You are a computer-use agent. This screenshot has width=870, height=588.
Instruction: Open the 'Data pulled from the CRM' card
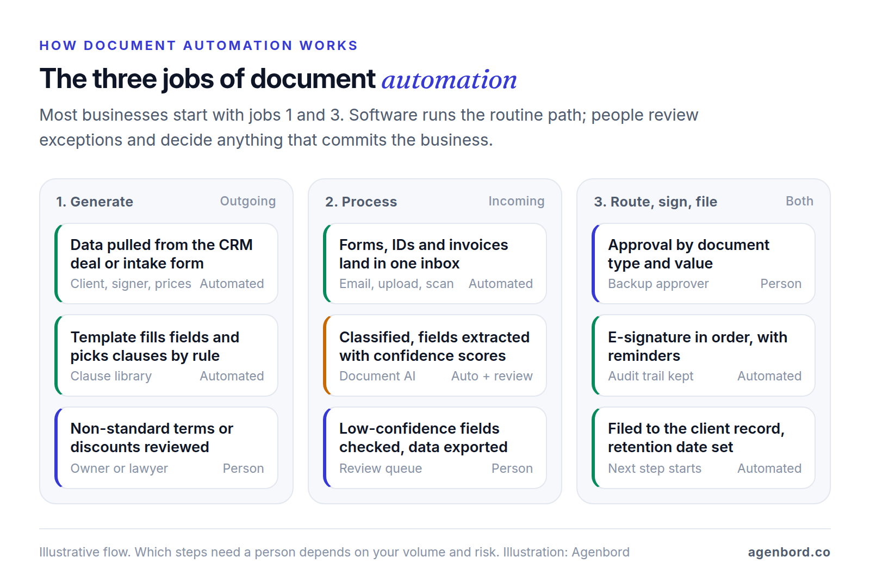(x=166, y=264)
